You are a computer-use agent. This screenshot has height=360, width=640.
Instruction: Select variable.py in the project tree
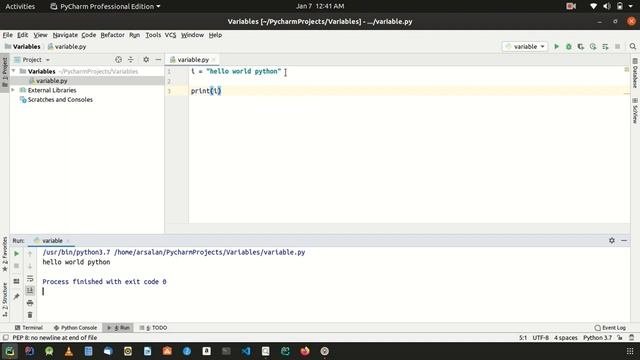point(51,80)
